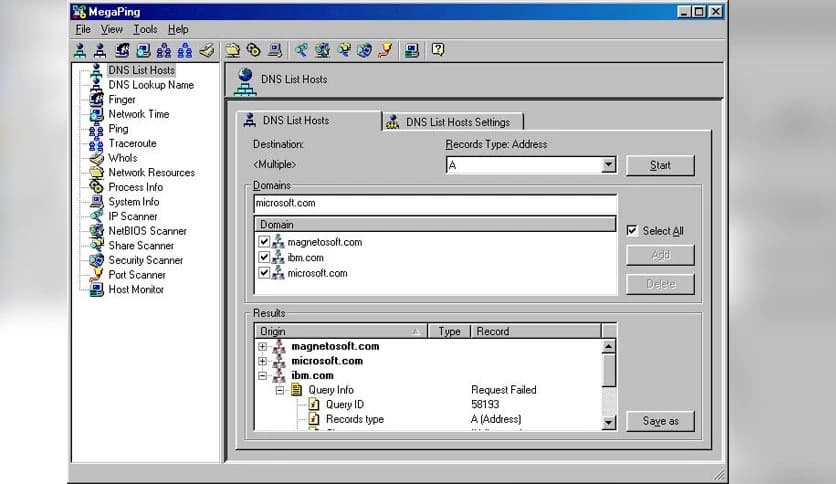The width and height of the screenshot is (836, 484).
Task: Uncheck the magnetosoft.com domain checkbox
Action: click(264, 242)
